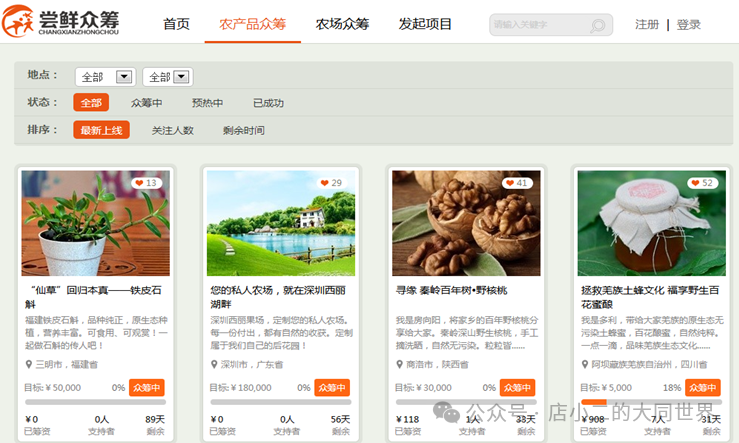Click the search magnifier icon
The width and height of the screenshot is (739, 443).
pos(598,25)
